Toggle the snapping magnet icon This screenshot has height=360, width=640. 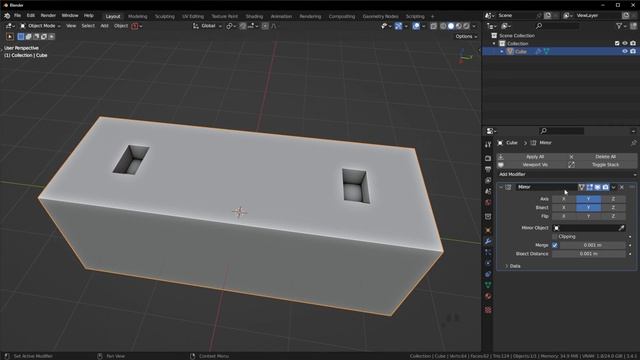(x=242, y=26)
